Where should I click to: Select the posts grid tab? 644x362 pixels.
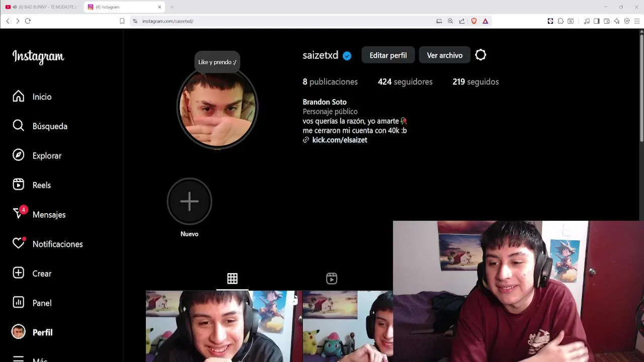[x=232, y=279]
